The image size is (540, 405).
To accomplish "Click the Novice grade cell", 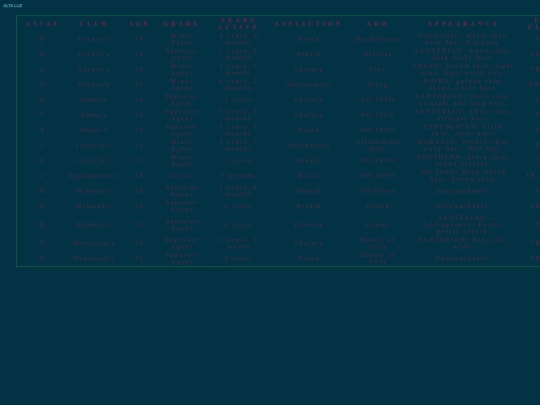I will (x=181, y=176).
